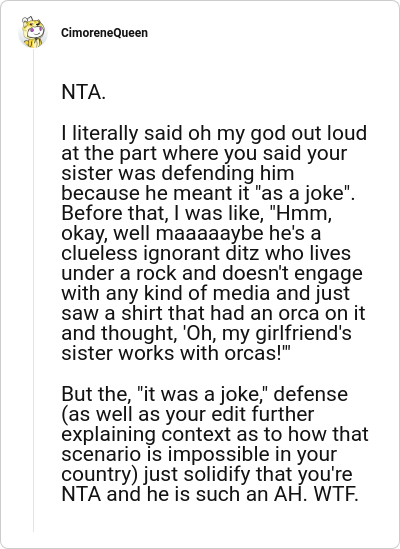Click the line 'But the, "it was a joke," defense'
The height and width of the screenshot is (549, 400).
205,394
